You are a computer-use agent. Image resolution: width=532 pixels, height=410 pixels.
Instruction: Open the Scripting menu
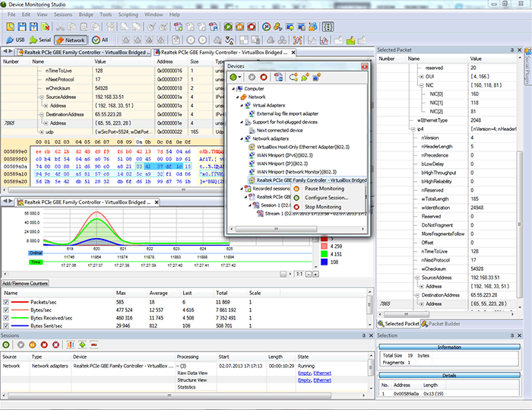[x=128, y=14]
